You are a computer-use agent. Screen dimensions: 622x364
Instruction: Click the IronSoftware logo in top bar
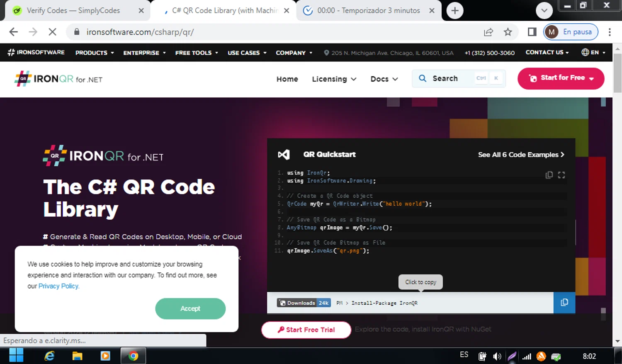[36, 53]
